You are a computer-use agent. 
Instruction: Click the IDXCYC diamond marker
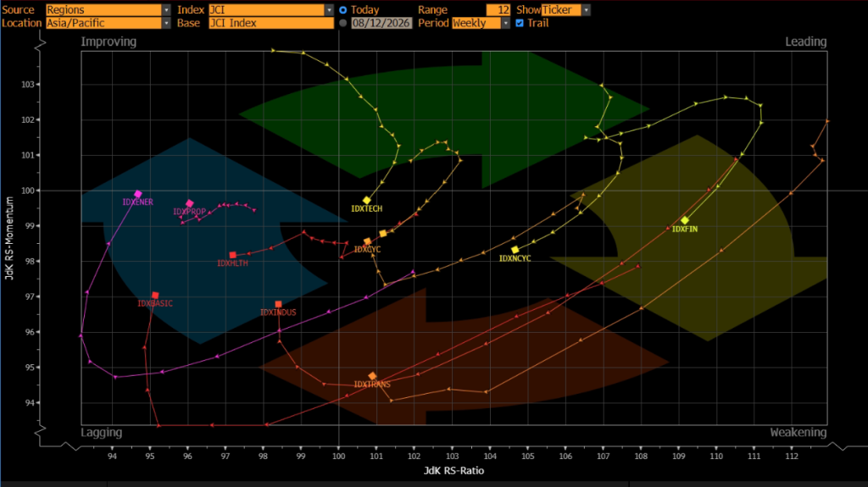pos(367,241)
